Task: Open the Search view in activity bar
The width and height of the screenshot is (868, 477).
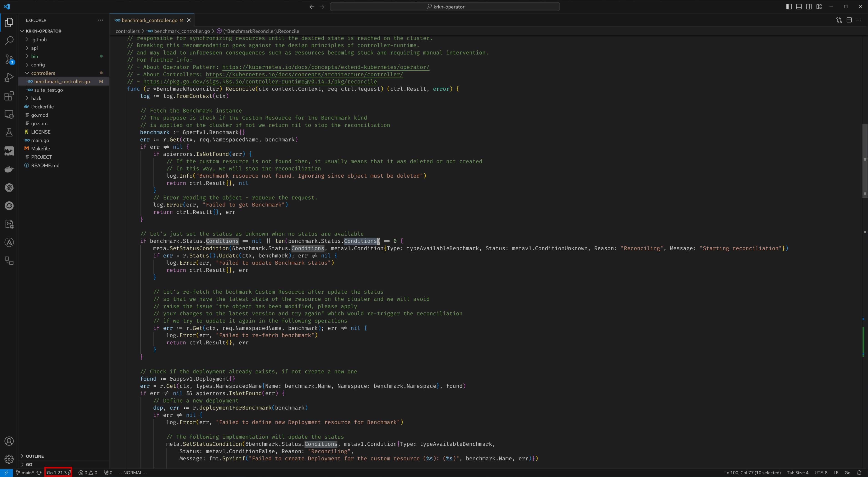Action: (x=9, y=41)
